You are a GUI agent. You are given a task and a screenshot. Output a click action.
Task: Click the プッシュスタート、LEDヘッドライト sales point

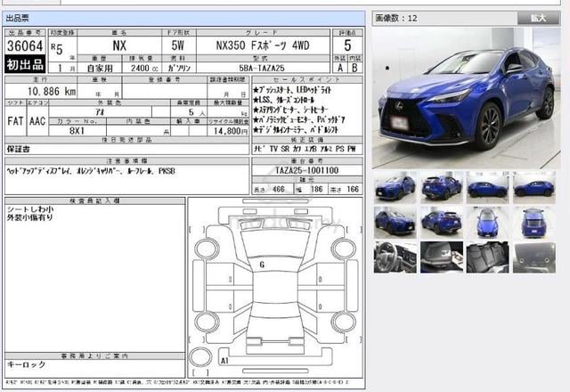(x=292, y=90)
